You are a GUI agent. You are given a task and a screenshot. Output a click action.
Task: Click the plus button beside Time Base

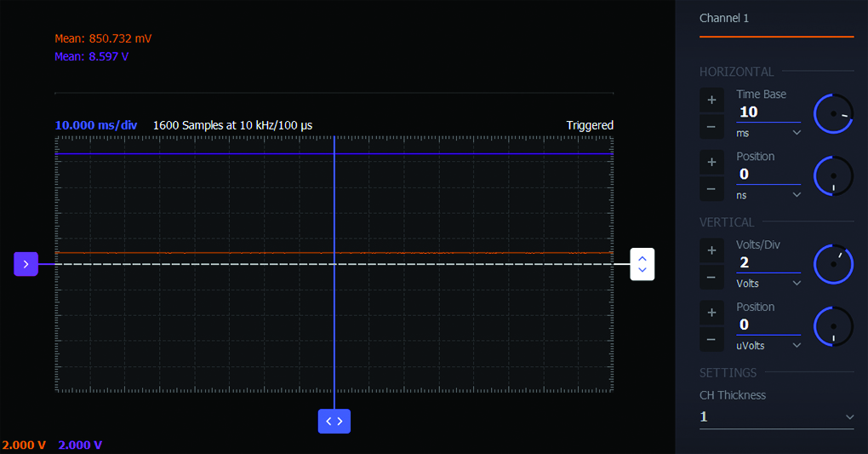tap(711, 100)
